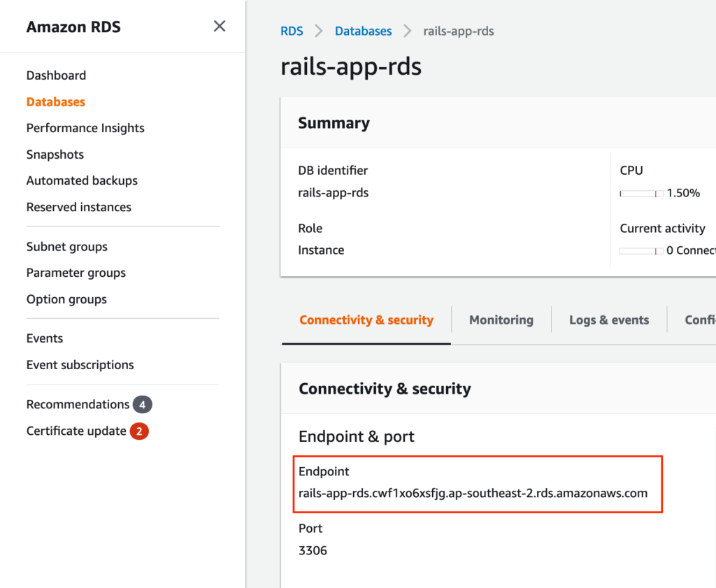Open Option groups
This screenshot has width=716, height=588.
coord(66,299)
